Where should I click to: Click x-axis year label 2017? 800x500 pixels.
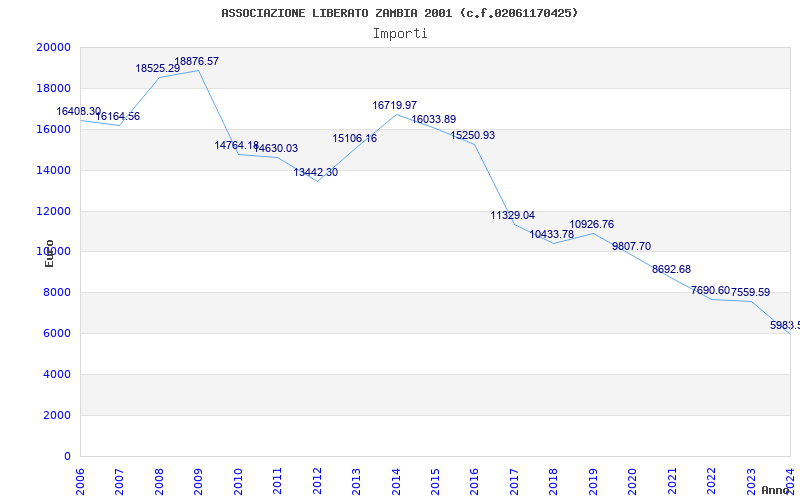[514, 481]
